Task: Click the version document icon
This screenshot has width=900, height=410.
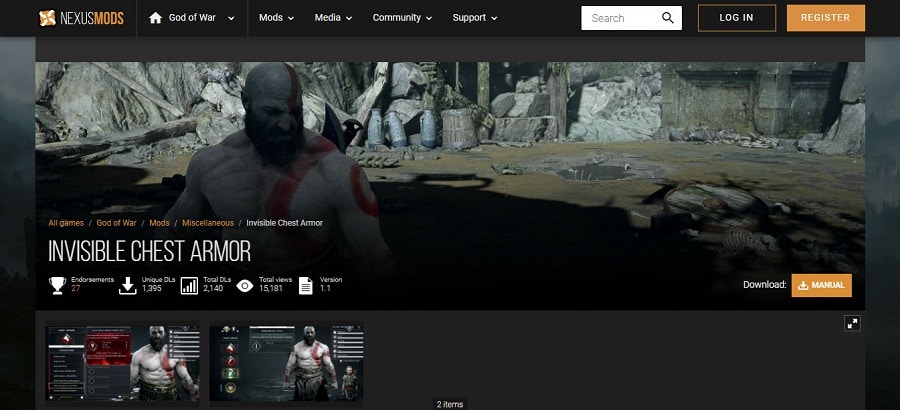Action: coord(305,286)
